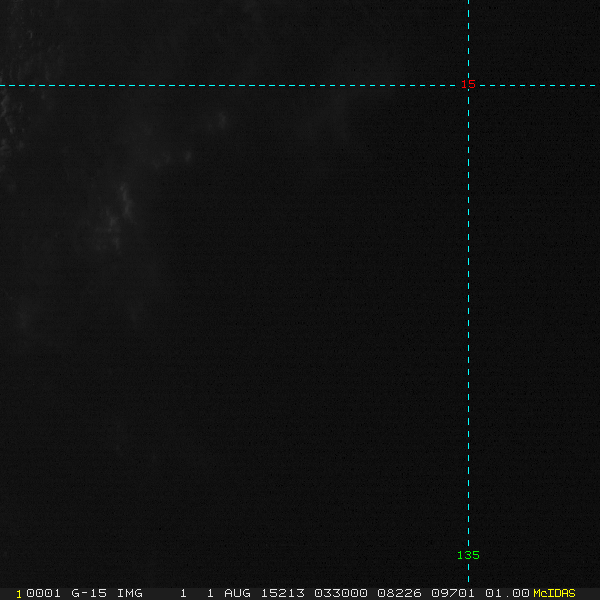This screenshot has height=600, width=600.
Task: Click the IMG text in status bar
Action: [x=129, y=593]
